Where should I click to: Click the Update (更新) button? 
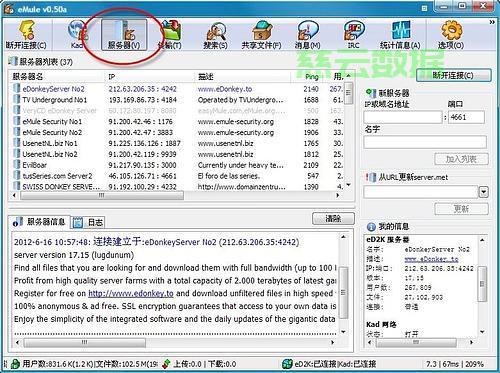click(461, 209)
